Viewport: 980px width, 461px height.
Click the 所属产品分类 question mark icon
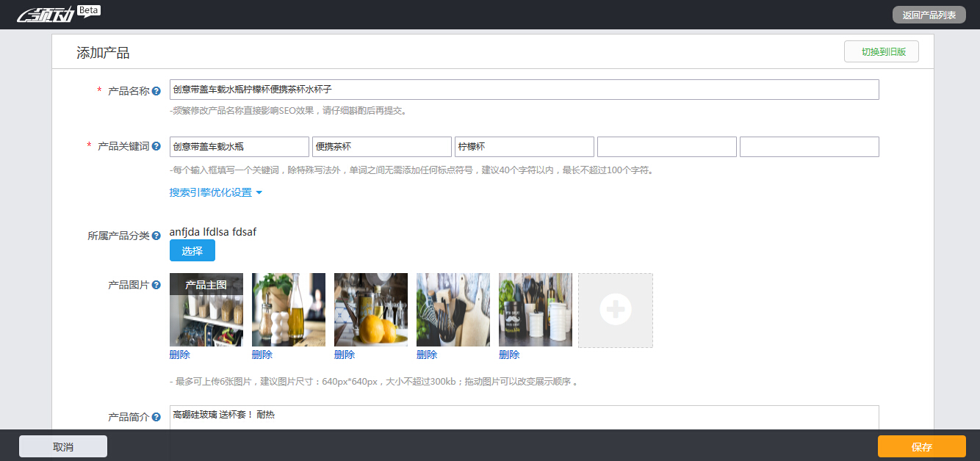coord(155,236)
